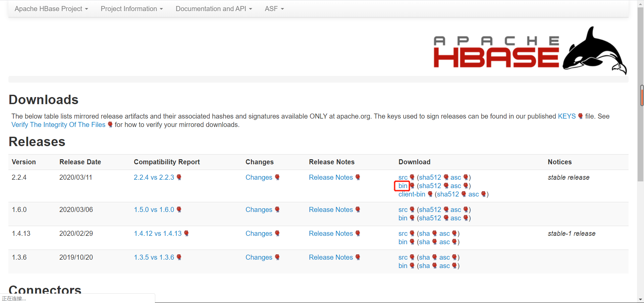Click seal icon beside the 2.2.4 vs 2.2.3 report
Viewport: 644px width, 303px height.
click(179, 177)
